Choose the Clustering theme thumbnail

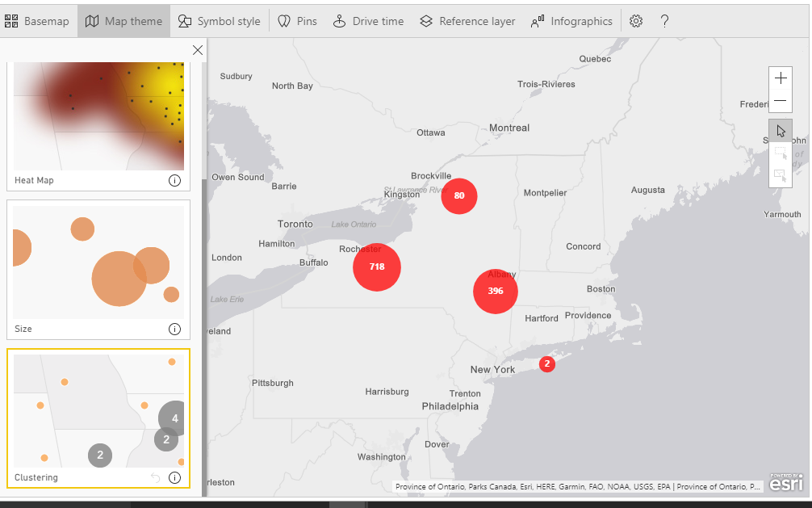pyautogui.click(x=98, y=411)
